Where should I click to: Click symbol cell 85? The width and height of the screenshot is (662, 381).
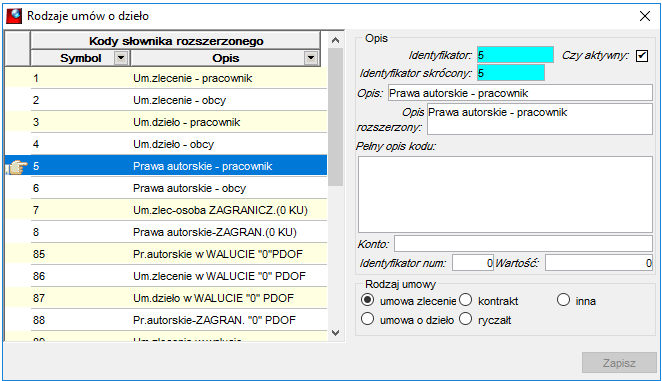pyautogui.click(x=80, y=254)
